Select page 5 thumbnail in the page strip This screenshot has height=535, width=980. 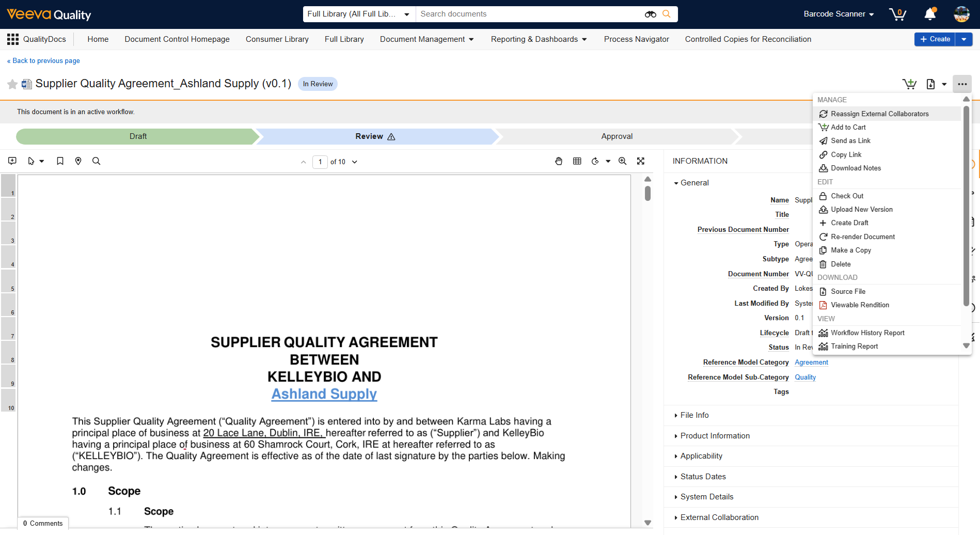coord(8,281)
